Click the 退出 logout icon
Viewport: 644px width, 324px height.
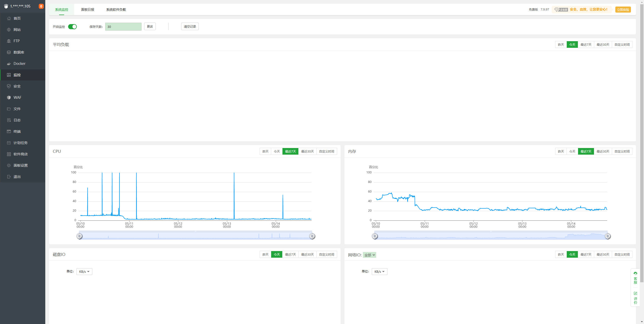9,177
